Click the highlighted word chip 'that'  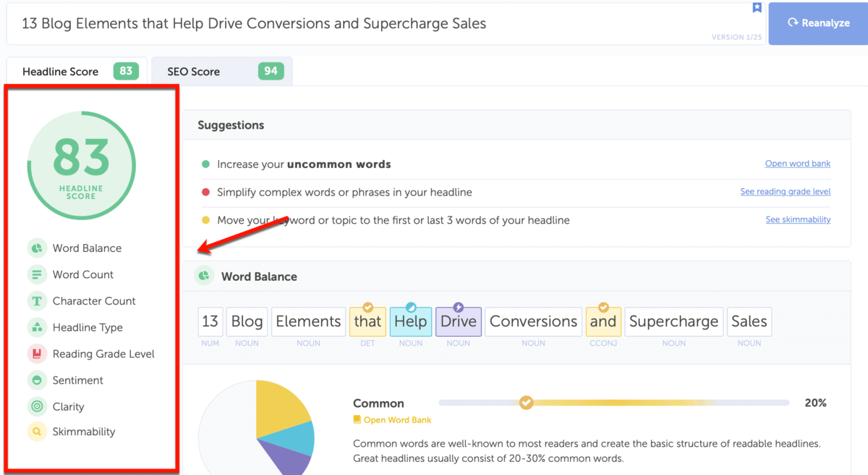[x=367, y=321]
